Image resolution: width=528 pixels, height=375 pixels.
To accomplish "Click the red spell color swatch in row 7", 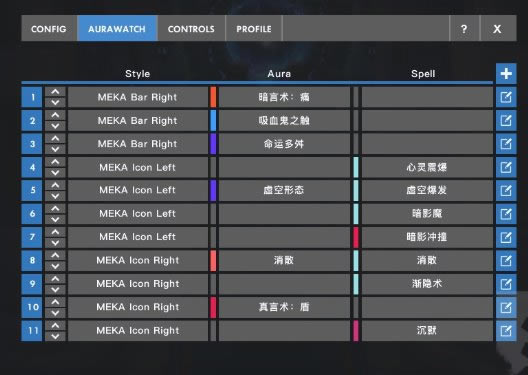I will (356, 237).
